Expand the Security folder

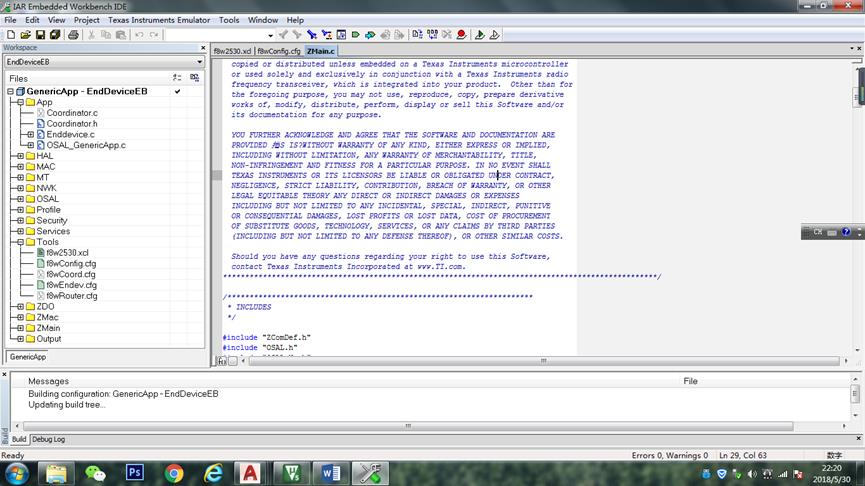pyautogui.click(x=20, y=220)
